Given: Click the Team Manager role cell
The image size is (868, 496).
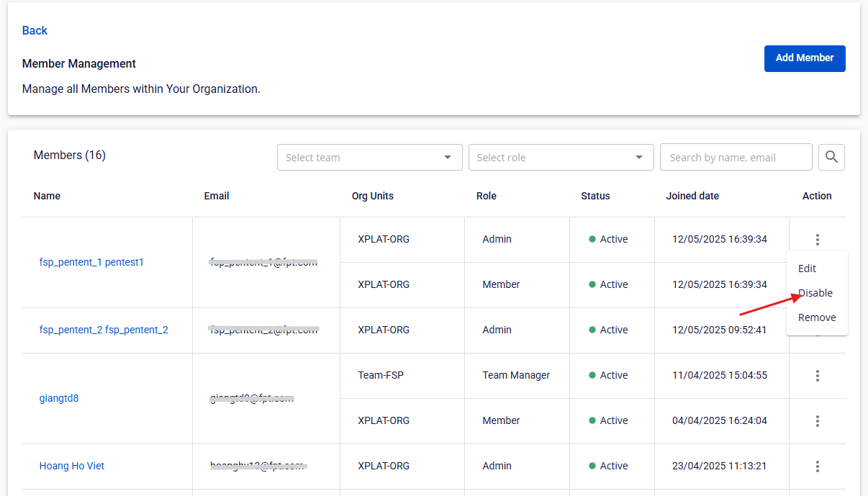Looking at the screenshot, I should tap(516, 375).
